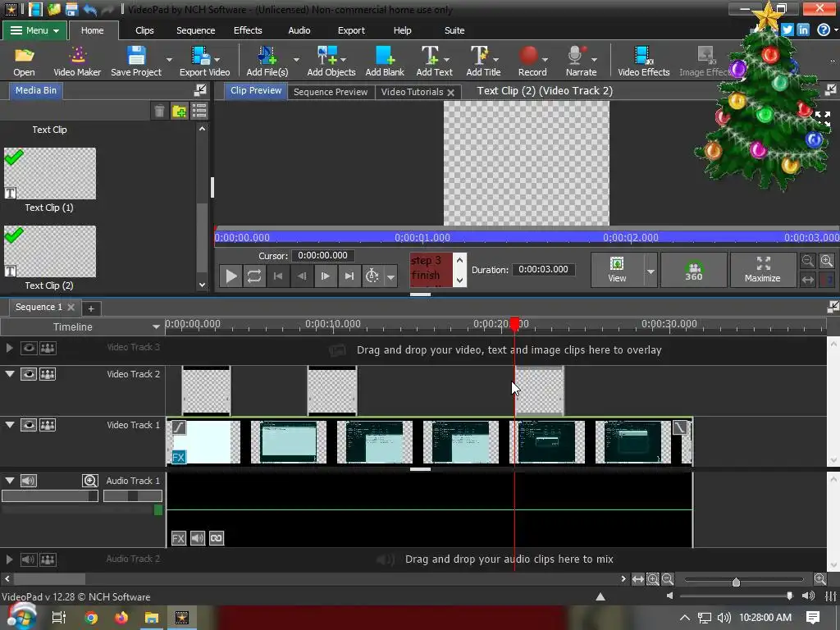Close the Video Tutorials tab
This screenshot has height=630, width=840.
coord(451,92)
